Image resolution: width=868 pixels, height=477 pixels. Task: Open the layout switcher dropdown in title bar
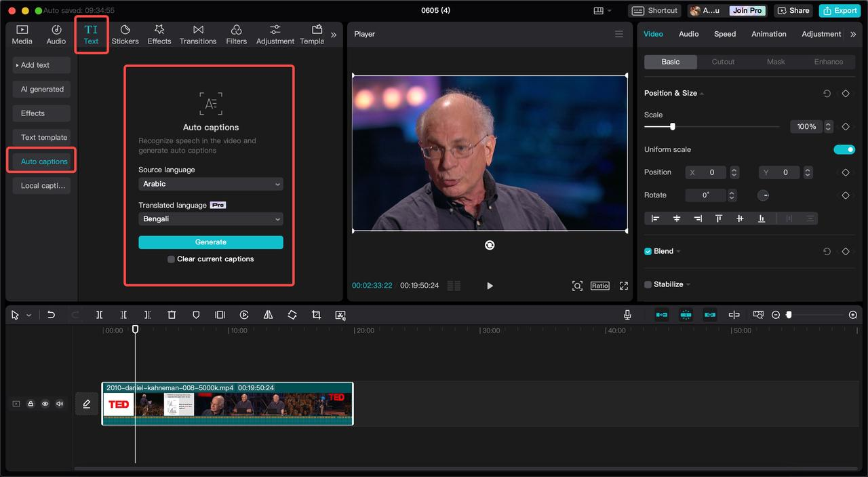pos(602,10)
